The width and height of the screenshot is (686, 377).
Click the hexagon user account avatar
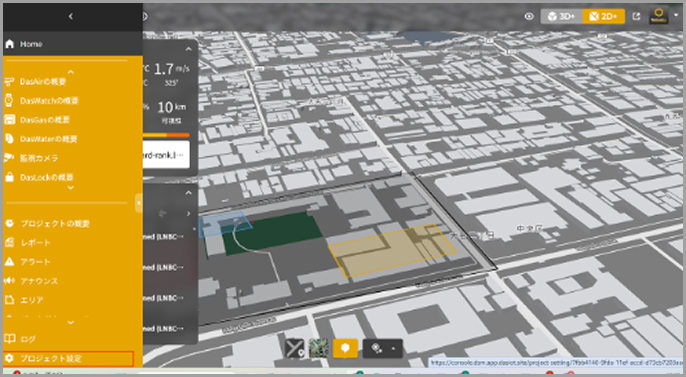coord(658,16)
